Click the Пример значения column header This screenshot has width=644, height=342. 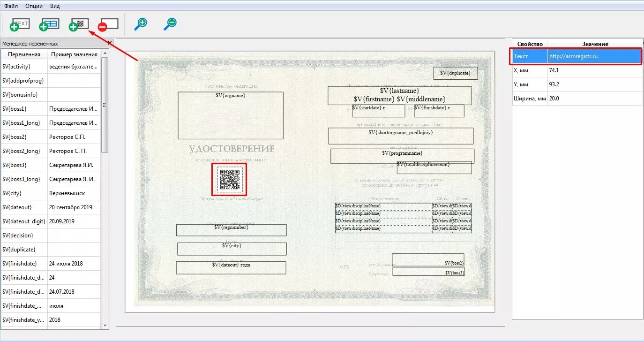[x=74, y=54]
